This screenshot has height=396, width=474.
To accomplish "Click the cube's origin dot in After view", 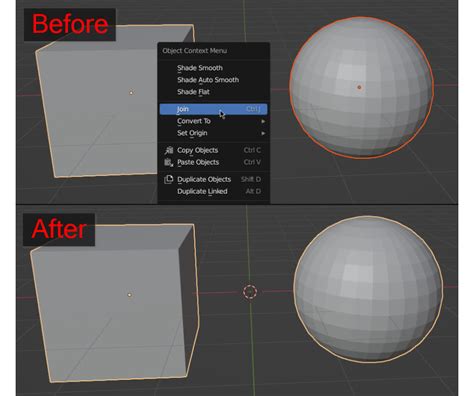I will 129,295.
